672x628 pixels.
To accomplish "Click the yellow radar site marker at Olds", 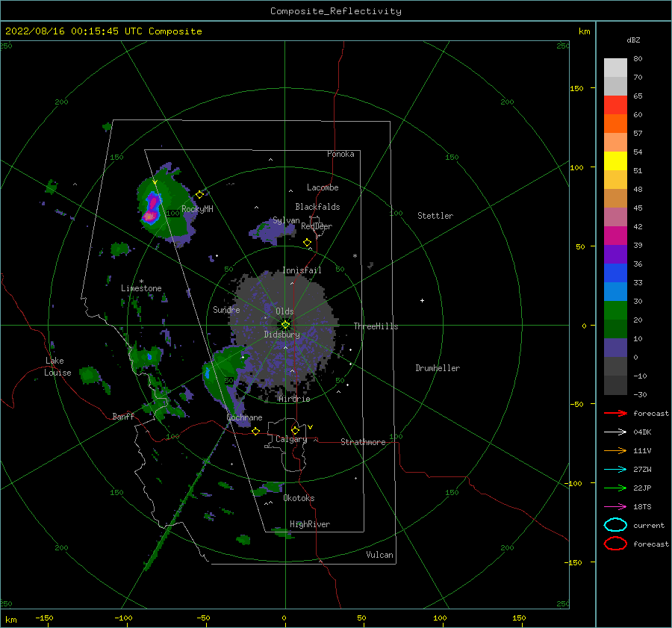I will pos(285,325).
